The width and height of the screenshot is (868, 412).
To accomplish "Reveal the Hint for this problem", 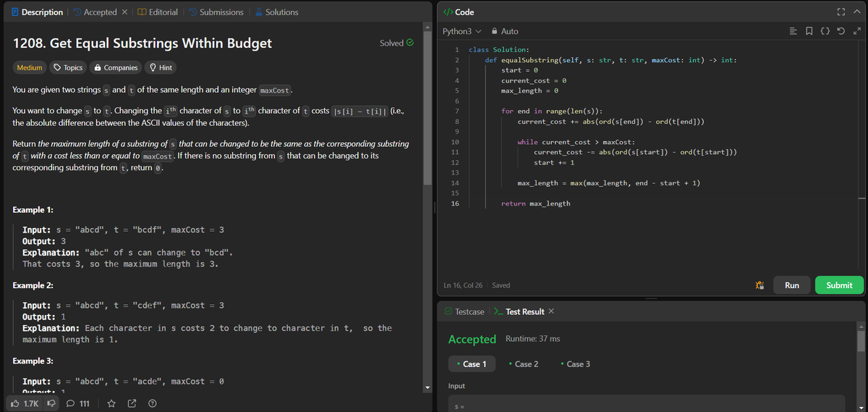I will click(160, 67).
